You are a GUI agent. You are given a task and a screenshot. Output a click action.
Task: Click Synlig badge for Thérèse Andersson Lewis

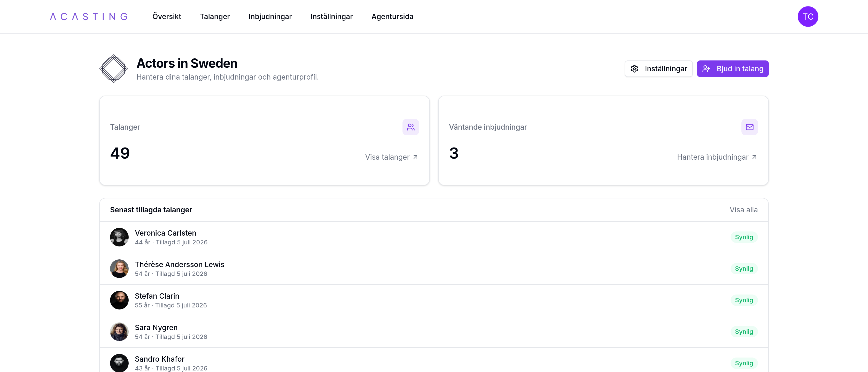point(744,269)
